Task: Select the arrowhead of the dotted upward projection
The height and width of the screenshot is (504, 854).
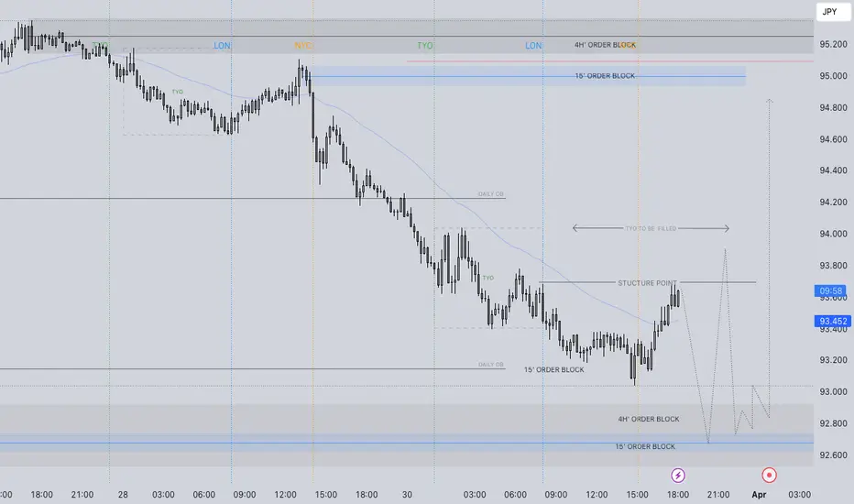Action: pyautogui.click(x=769, y=101)
